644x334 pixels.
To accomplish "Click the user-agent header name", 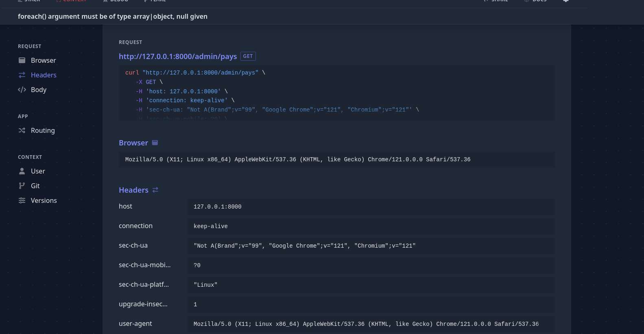I will point(135,324).
